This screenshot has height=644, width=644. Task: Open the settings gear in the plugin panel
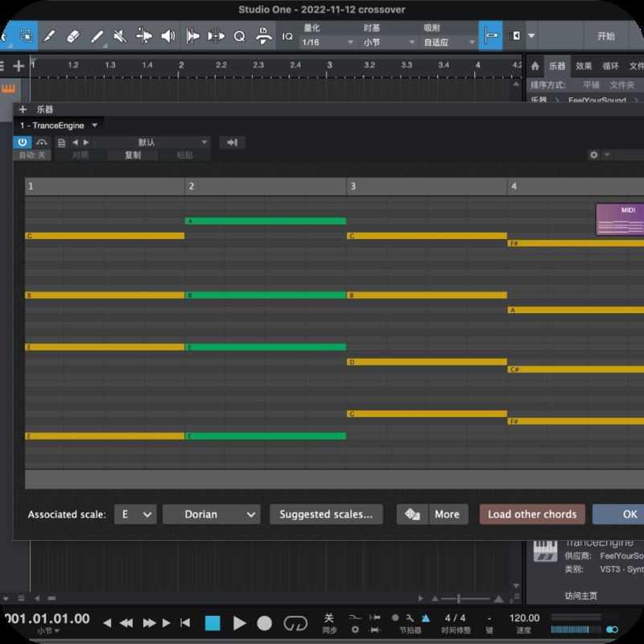click(593, 155)
